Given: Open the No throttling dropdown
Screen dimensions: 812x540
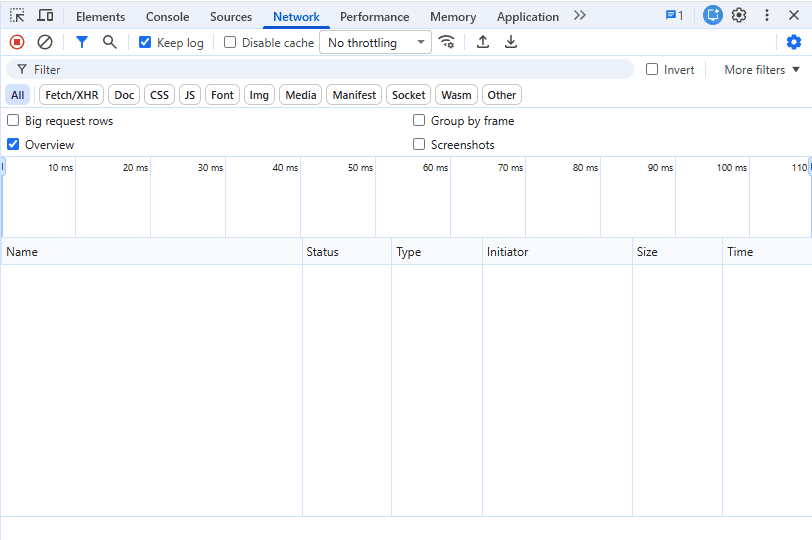Looking at the screenshot, I should click(x=375, y=42).
